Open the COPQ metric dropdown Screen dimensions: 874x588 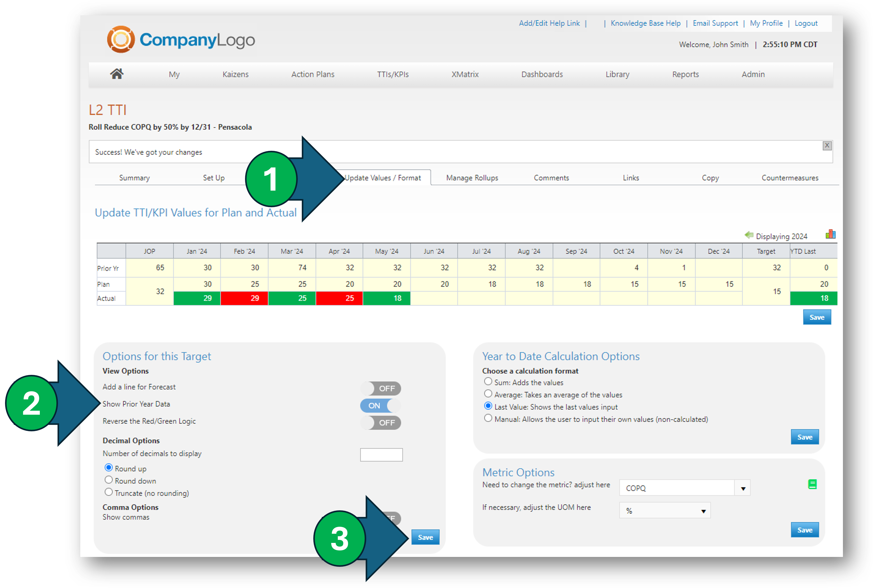[x=684, y=488]
